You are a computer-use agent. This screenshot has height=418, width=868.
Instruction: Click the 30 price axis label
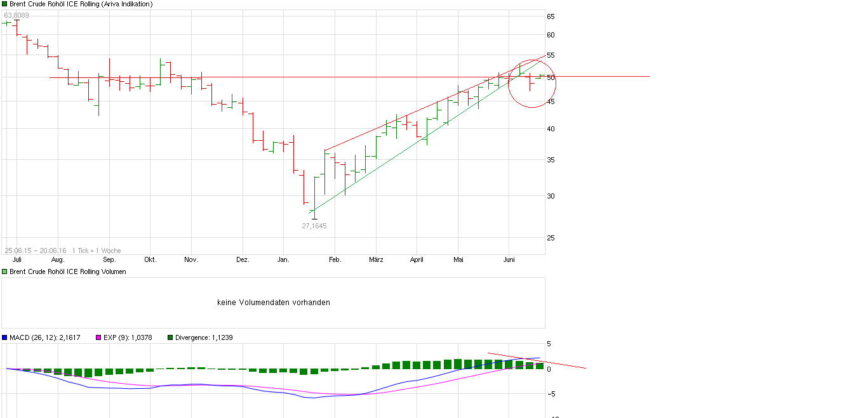pyautogui.click(x=551, y=195)
